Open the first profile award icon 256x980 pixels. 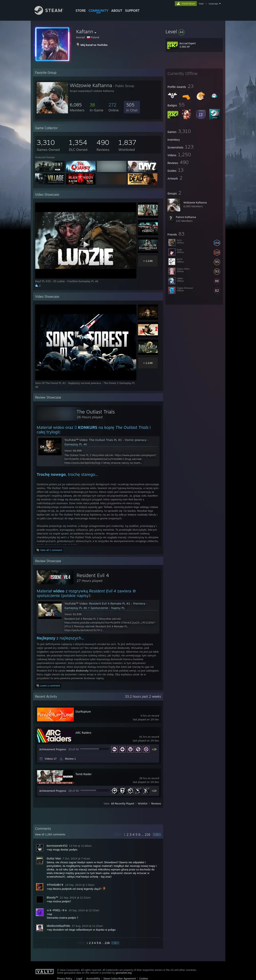point(172,95)
